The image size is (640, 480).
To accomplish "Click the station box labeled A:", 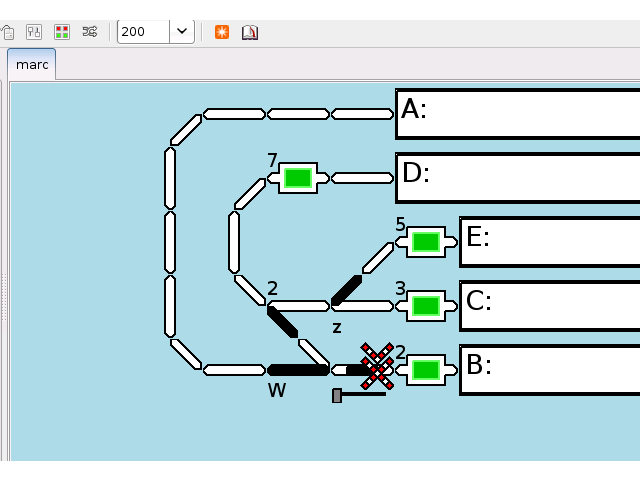I will click(517, 114).
